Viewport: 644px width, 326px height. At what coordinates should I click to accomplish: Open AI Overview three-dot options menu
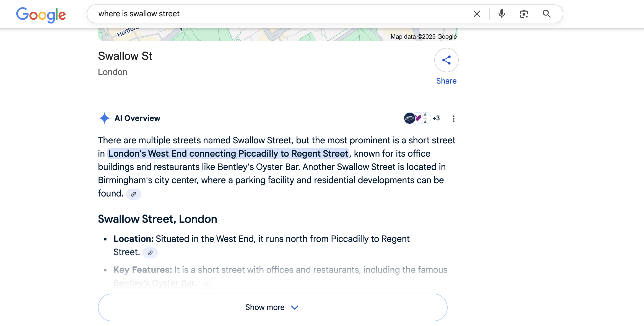pyautogui.click(x=453, y=119)
